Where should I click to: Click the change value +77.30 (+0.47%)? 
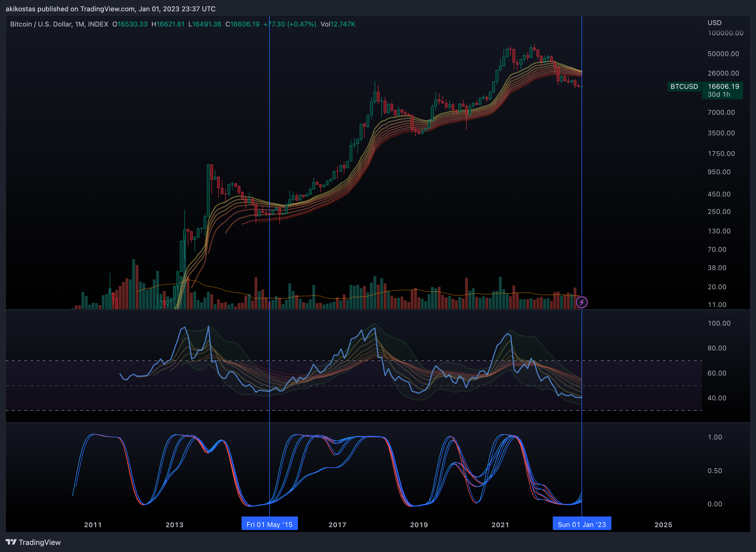pyautogui.click(x=290, y=25)
